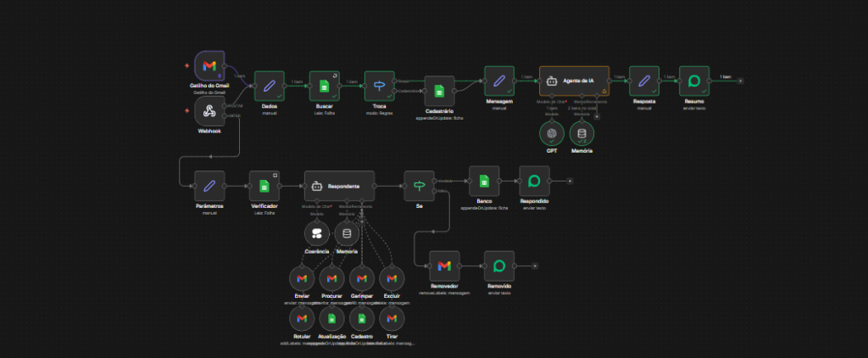Click the Respondente agent node
The height and width of the screenshot is (358, 868).
[339, 186]
